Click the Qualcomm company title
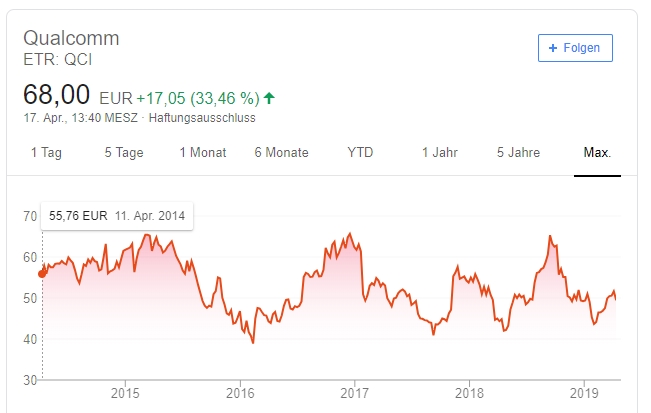The image size is (651, 413). (71, 38)
